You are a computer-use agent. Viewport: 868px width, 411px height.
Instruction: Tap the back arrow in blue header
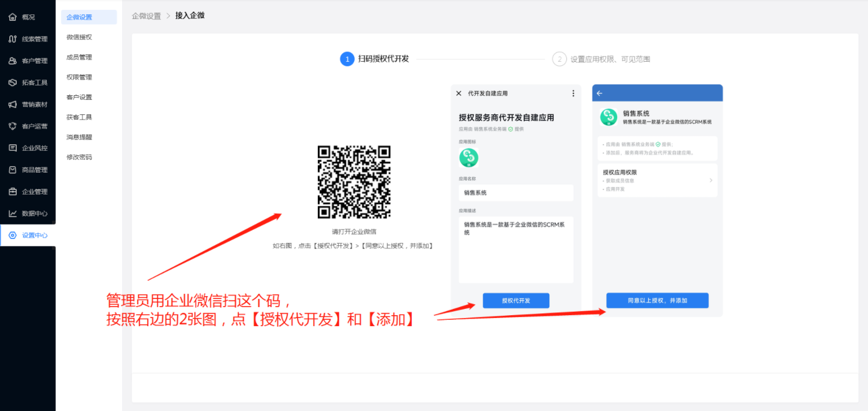click(599, 94)
